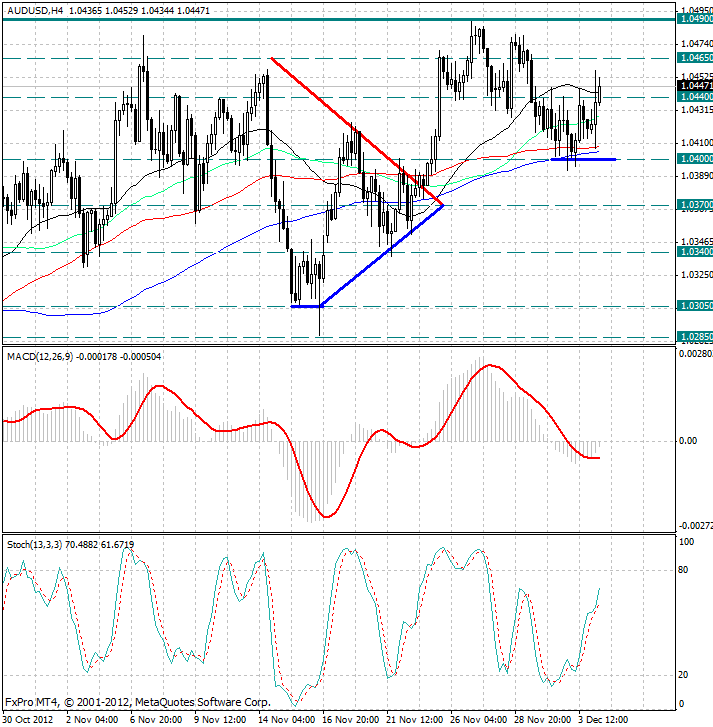Click the 1.0285 highlighted price level label
This screenshot has width=713, height=727.
click(695, 337)
